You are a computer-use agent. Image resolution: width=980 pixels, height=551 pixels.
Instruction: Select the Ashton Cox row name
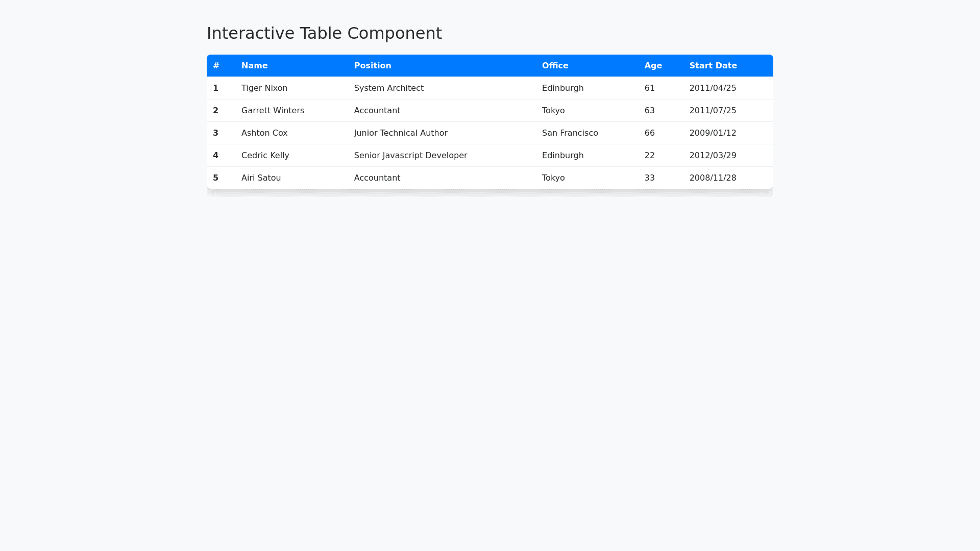[264, 133]
